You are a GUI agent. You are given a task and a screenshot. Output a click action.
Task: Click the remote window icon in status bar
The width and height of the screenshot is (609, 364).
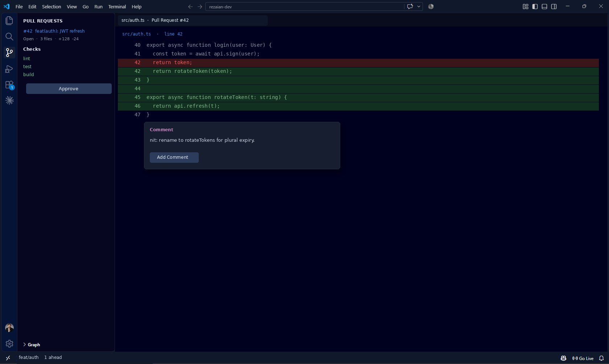(x=8, y=358)
